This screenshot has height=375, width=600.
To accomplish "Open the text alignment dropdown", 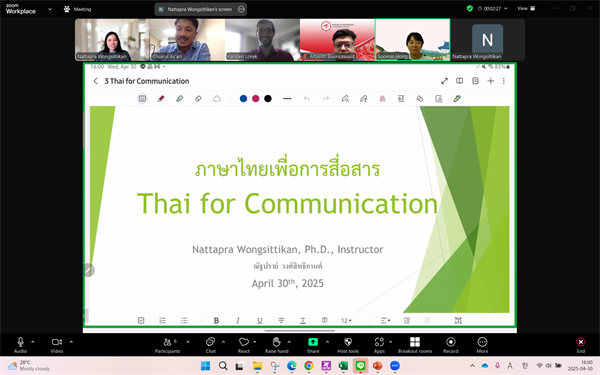I will pos(385,320).
